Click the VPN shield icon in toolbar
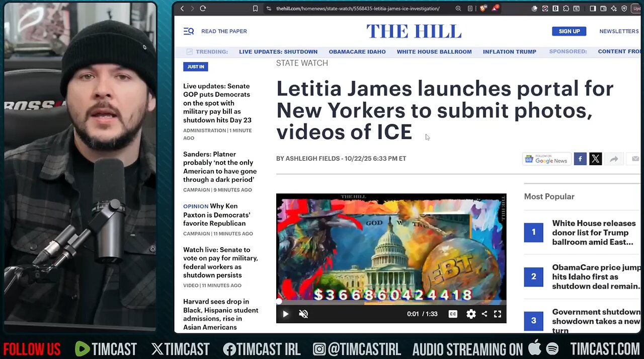 click(624, 9)
